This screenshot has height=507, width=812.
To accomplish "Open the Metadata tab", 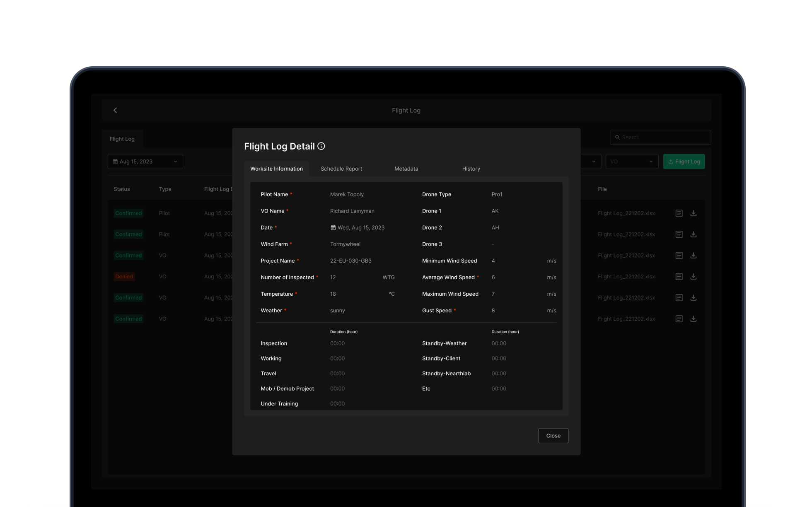I will coord(406,169).
